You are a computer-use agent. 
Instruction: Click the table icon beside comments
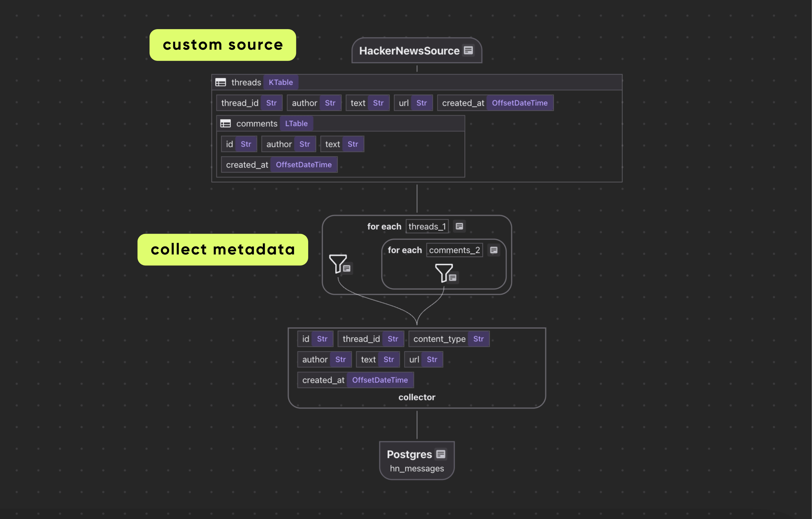[x=225, y=123]
